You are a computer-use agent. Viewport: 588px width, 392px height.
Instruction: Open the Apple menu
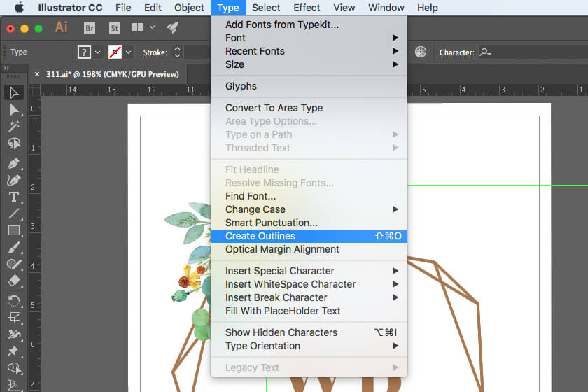tap(19, 8)
